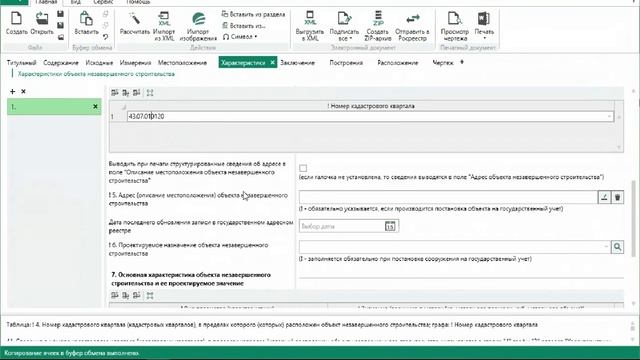Image resolution: width=640 pixels, height=360 pixels.
Task: Switch to Построения tab
Action: pos(346,62)
